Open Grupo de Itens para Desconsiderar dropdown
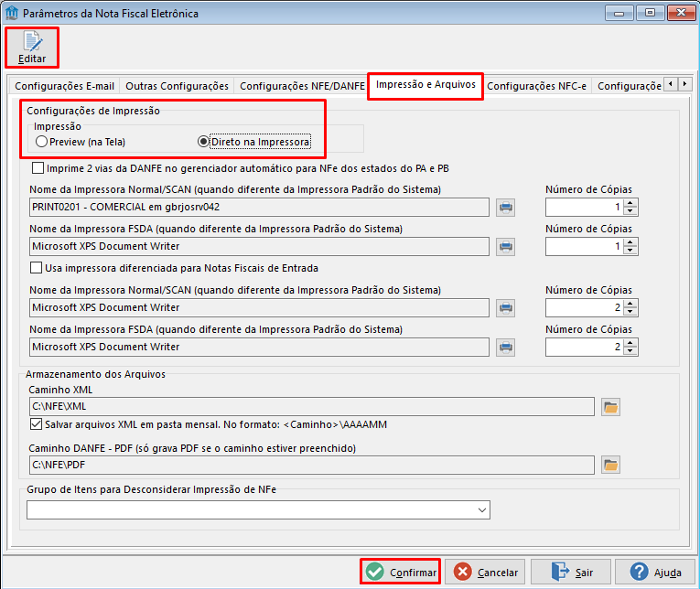Screen dimensions: 700x589 pyautogui.click(x=481, y=510)
